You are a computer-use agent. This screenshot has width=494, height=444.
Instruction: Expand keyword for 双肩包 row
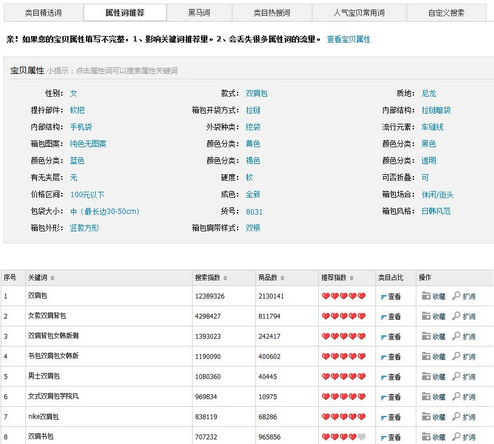coord(464,296)
